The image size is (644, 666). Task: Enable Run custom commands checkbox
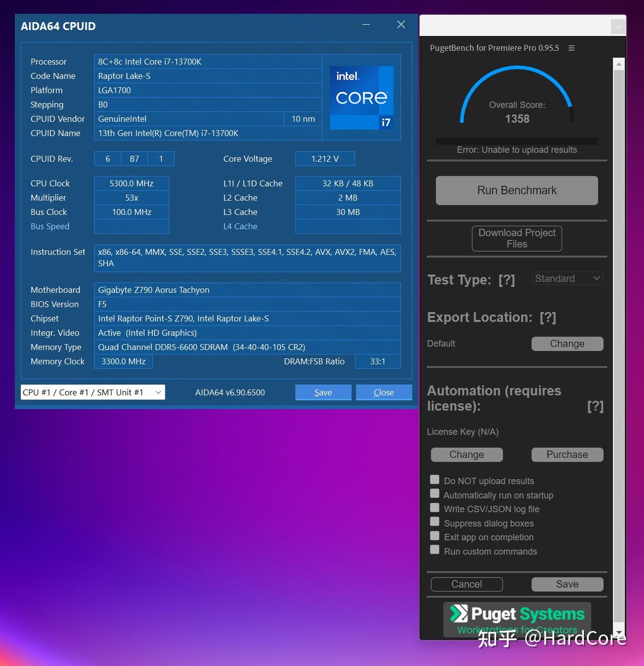(x=434, y=550)
